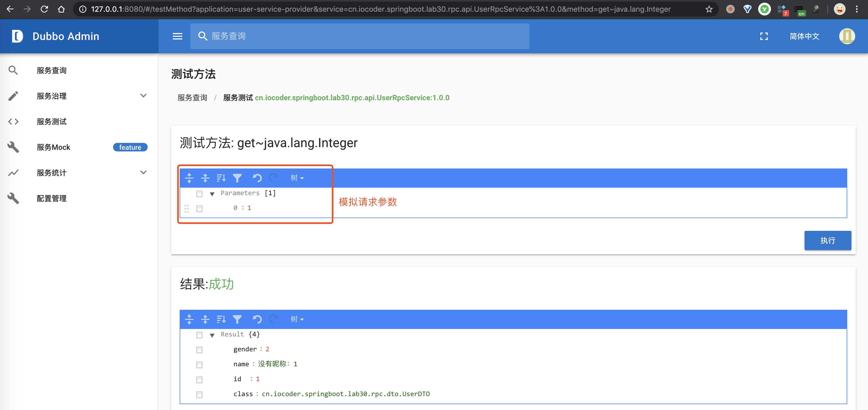This screenshot has height=410, width=868.
Task: Click the filter icon in parameters toolbar
Action: 237,177
